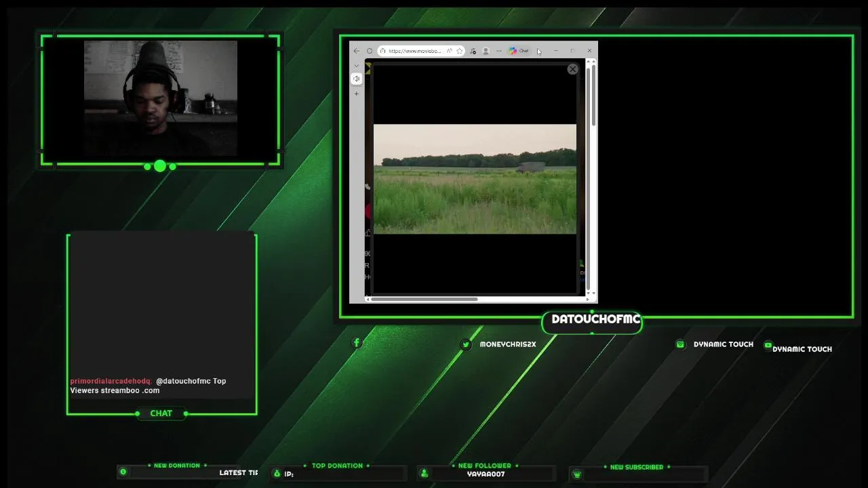Select the audio-playing tab in sidebar
The image size is (868, 488).
coord(357,79)
